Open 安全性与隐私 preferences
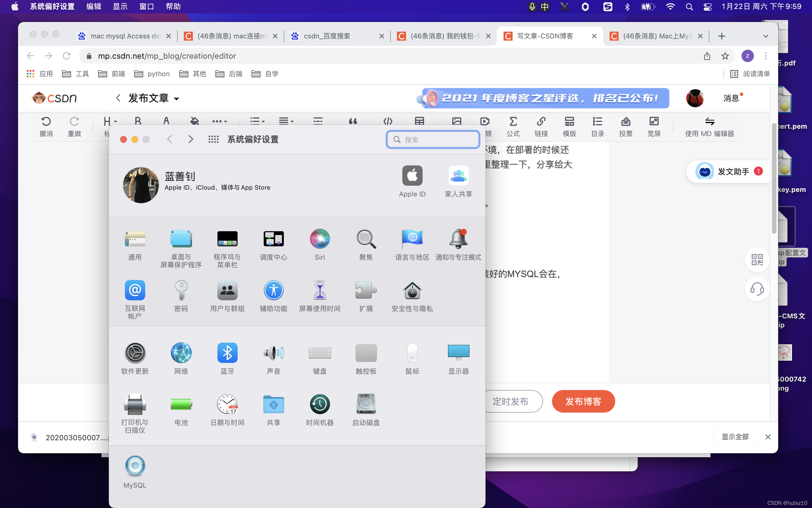 tap(412, 296)
